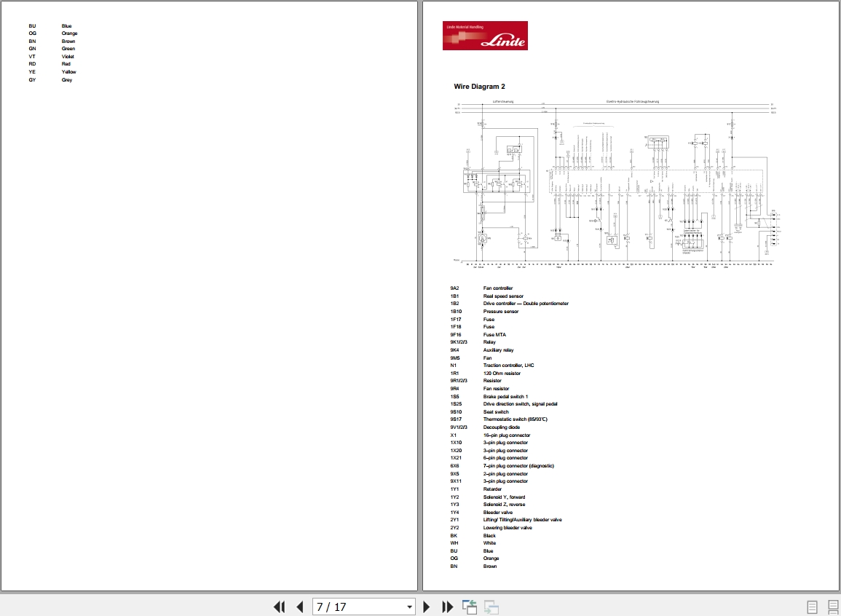The image size is (841, 616).
Task: Select the '2-pin plug connector' entry
Action: click(x=505, y=474)
